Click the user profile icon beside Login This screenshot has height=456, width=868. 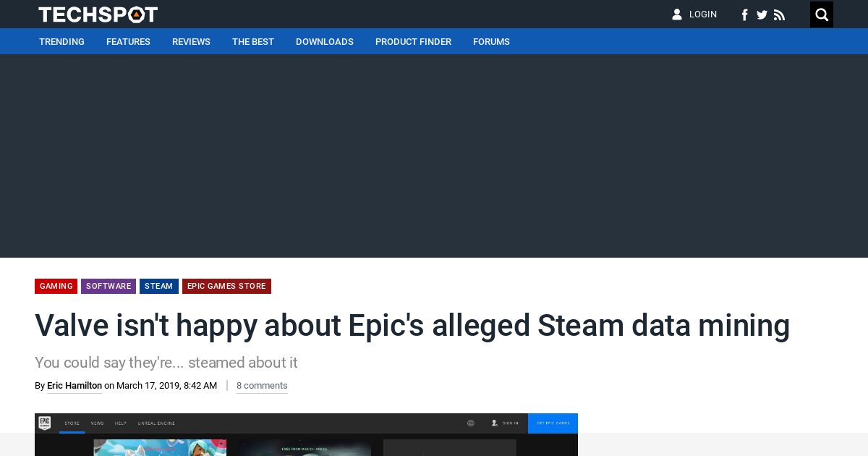coord(677,14)
